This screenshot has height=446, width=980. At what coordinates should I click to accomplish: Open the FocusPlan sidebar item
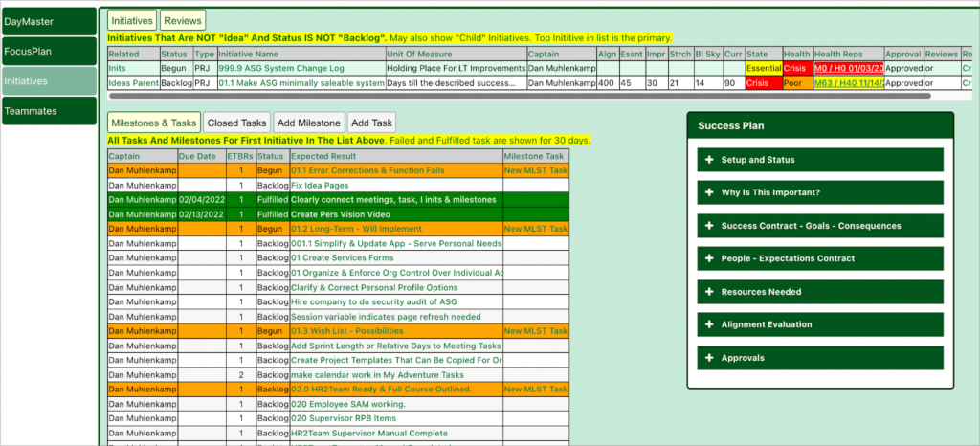coord(49,51)
